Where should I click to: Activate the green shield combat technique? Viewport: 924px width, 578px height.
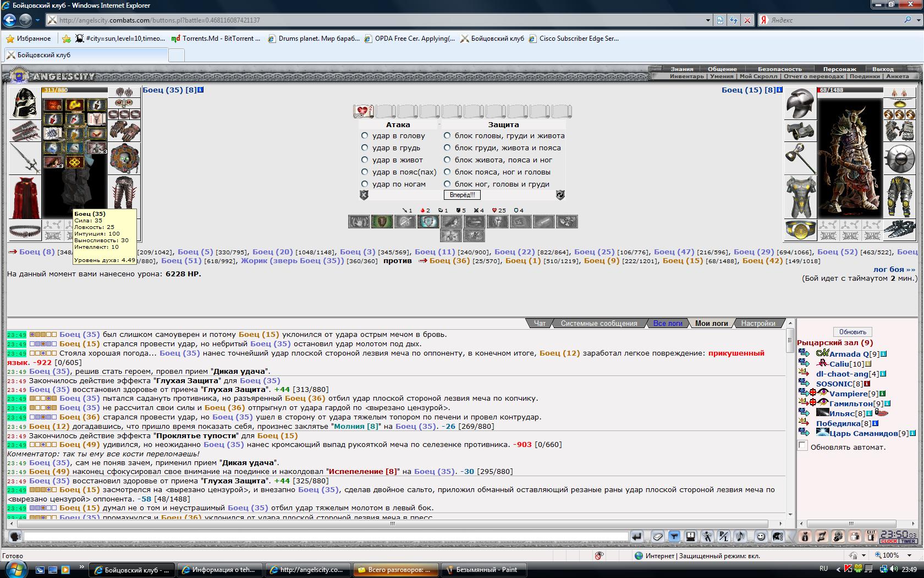[x=382, y=221]
